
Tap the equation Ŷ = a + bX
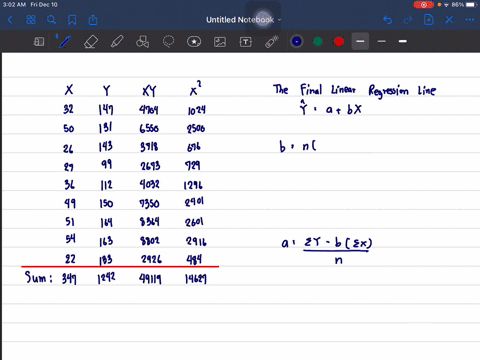(330, 108)
